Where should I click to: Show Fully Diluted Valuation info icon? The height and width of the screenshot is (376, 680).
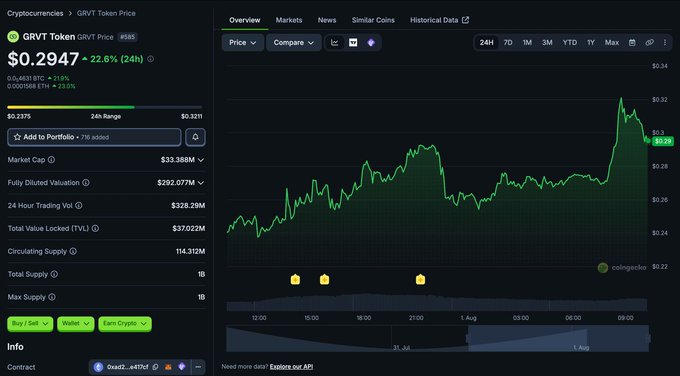[86, 183]
